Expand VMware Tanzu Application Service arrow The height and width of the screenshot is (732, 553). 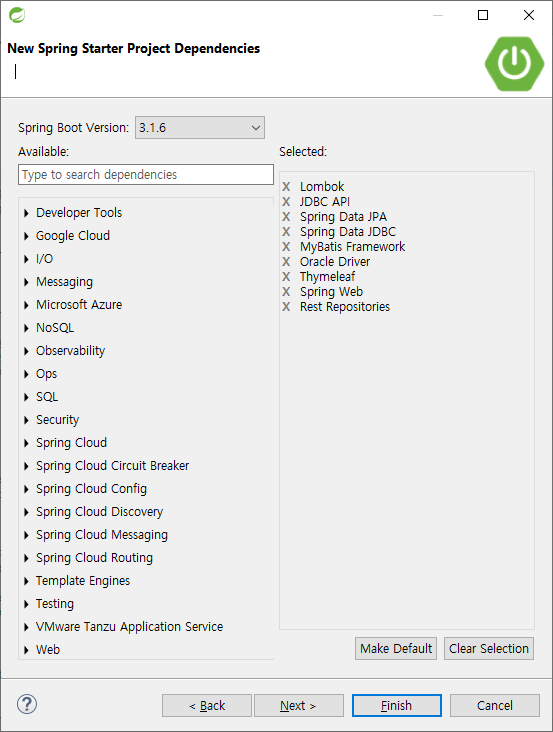pyautogui.click(x=26, y=627)
